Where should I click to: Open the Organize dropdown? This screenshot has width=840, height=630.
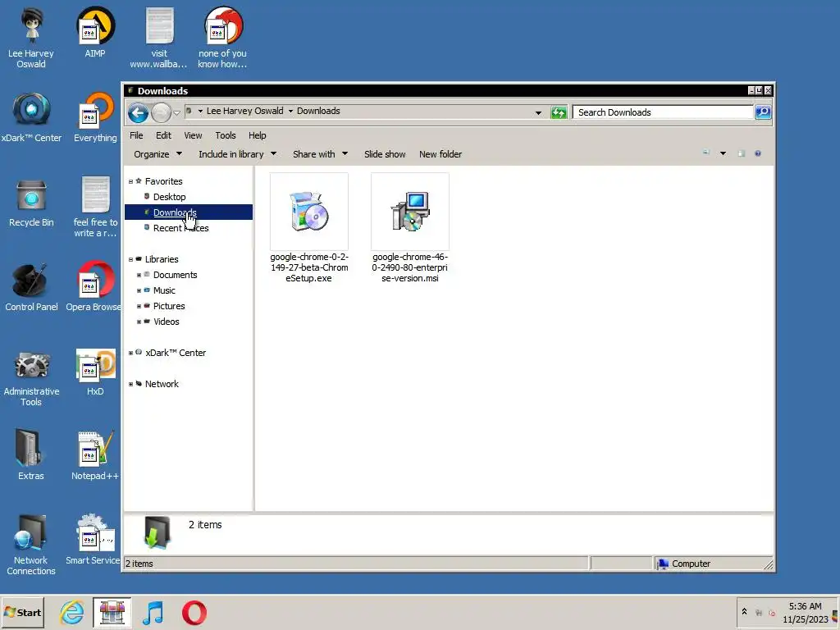coord(158,154)
